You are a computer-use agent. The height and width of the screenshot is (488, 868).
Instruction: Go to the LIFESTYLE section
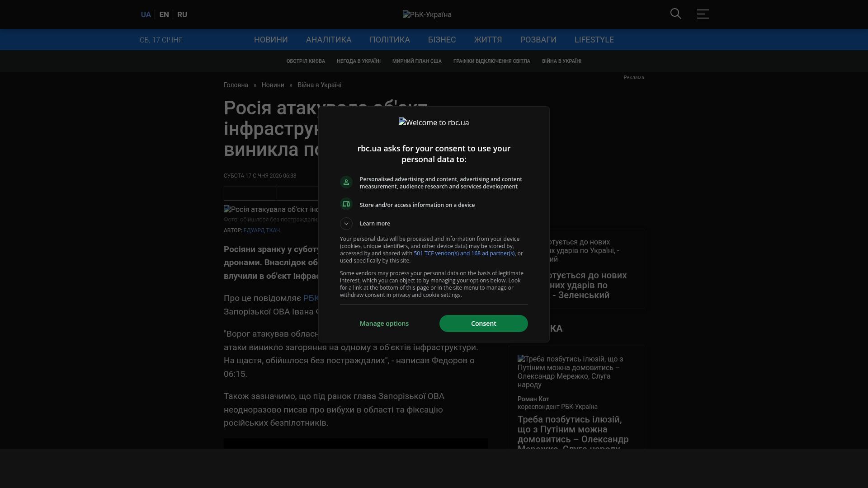[594, 40]
